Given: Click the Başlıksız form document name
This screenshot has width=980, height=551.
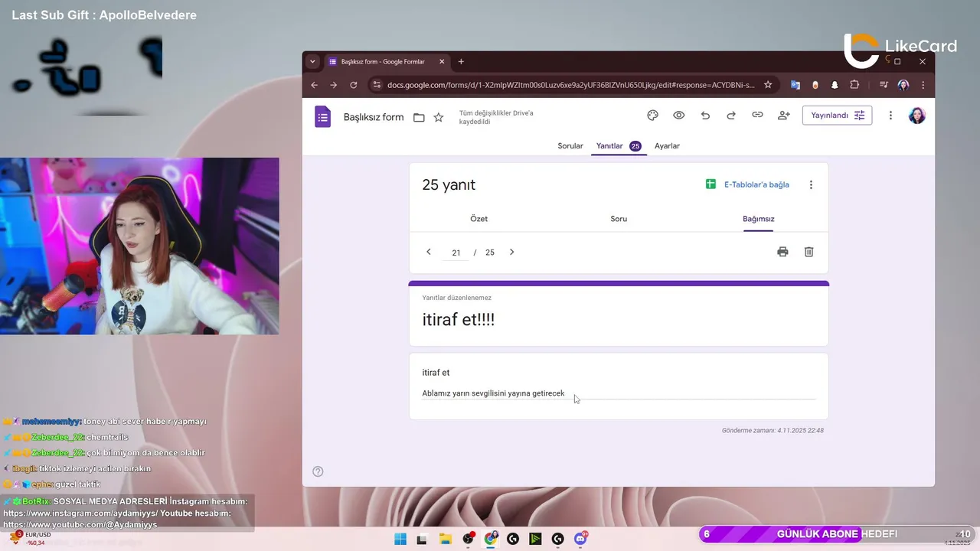Looking at the screenshot, I should [374, 117].
